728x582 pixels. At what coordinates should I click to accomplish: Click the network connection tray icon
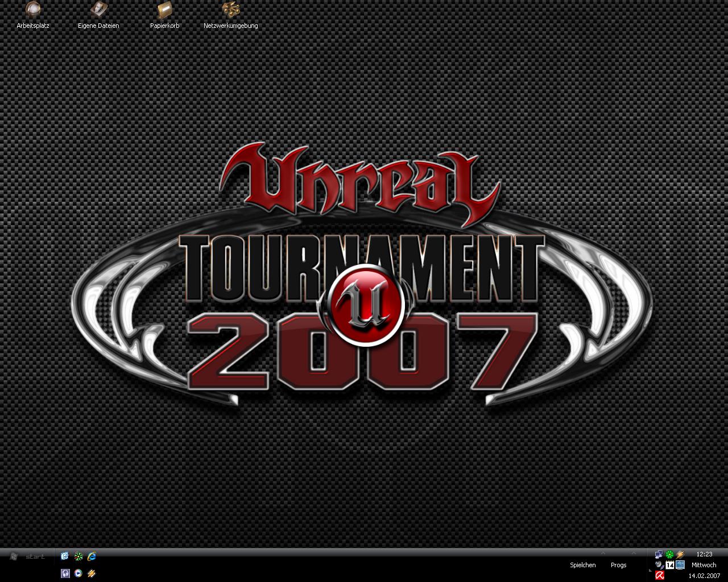(659, 554)
